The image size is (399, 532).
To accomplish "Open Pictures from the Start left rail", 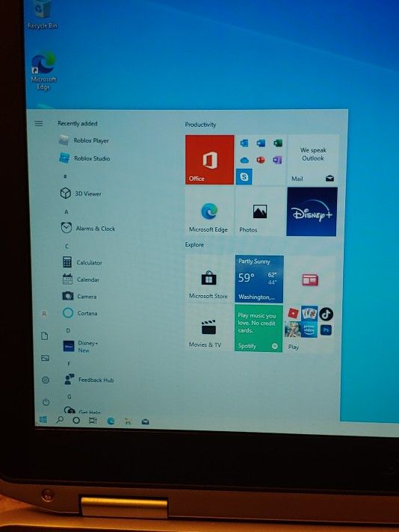I will tap(45, 359).
